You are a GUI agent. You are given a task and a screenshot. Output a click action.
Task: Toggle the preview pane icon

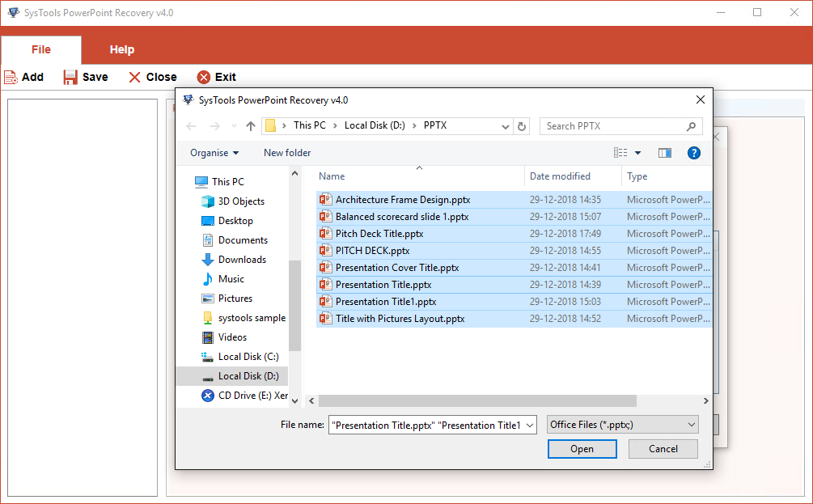[x=665, y=152]
